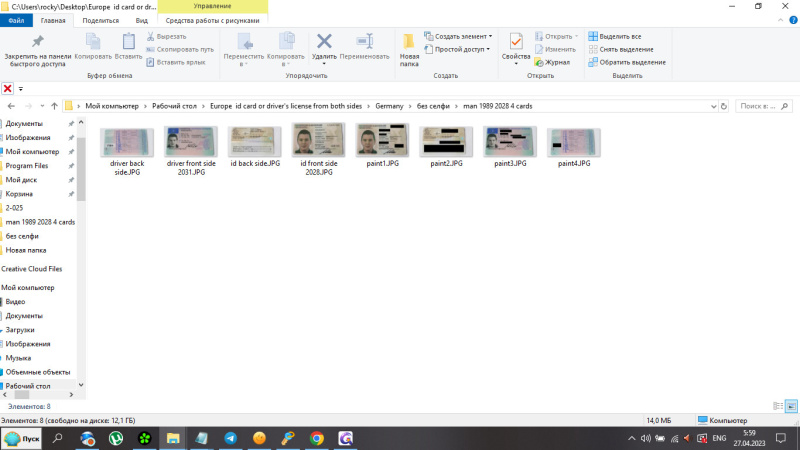Switch to details view layout
Screen dimensions: 800x450
click(778, 406)
